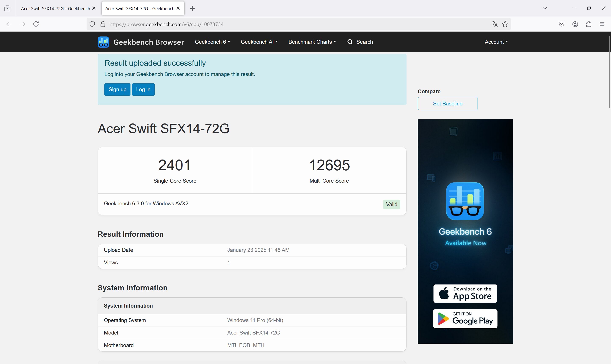Open the Firefox account icon

click(575, 24)
